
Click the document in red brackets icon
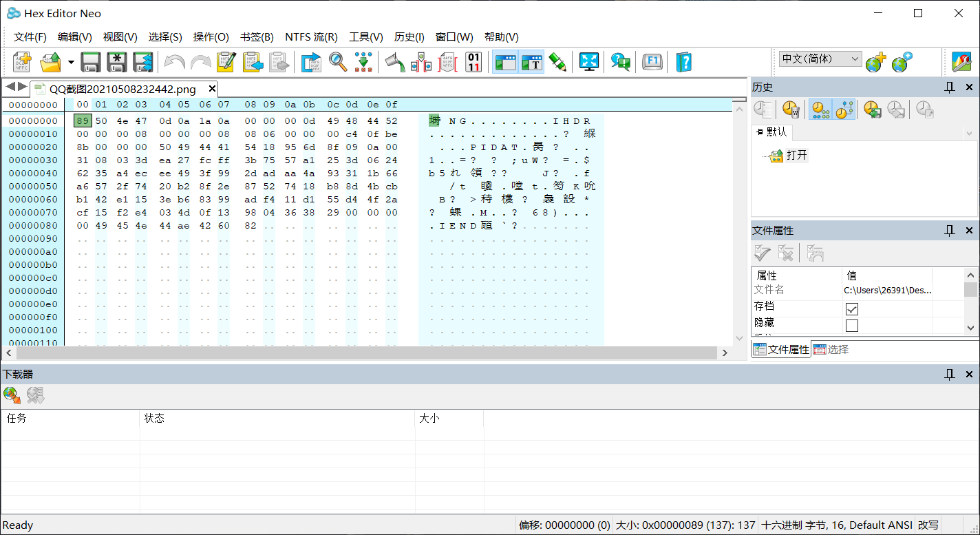(x=447, y=62)
